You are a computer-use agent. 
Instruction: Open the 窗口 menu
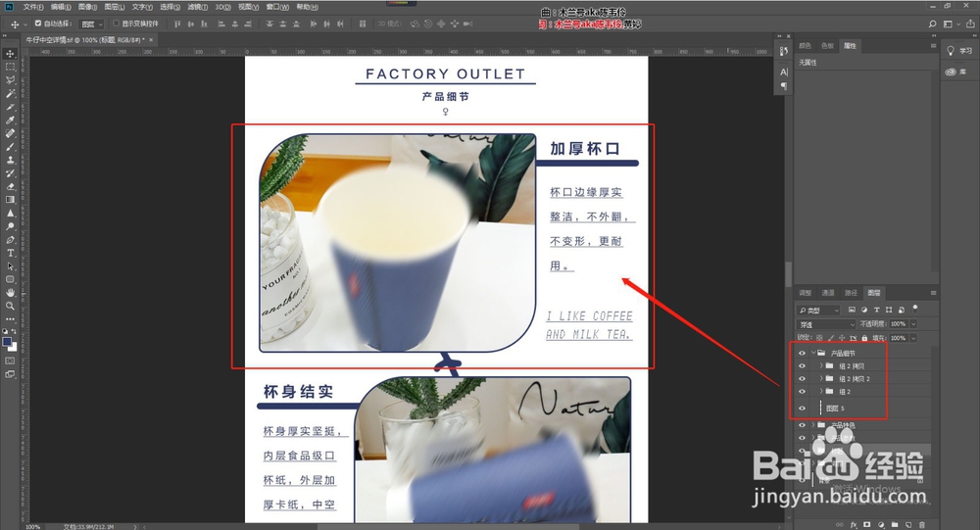[x=277, y=7]
